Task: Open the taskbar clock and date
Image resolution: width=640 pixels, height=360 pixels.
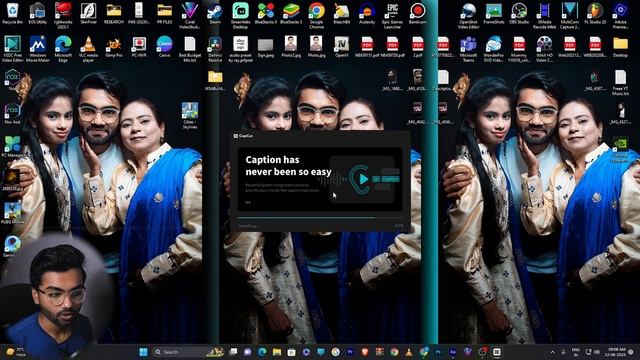Action: pyautogui.click(x=616, y=352)
